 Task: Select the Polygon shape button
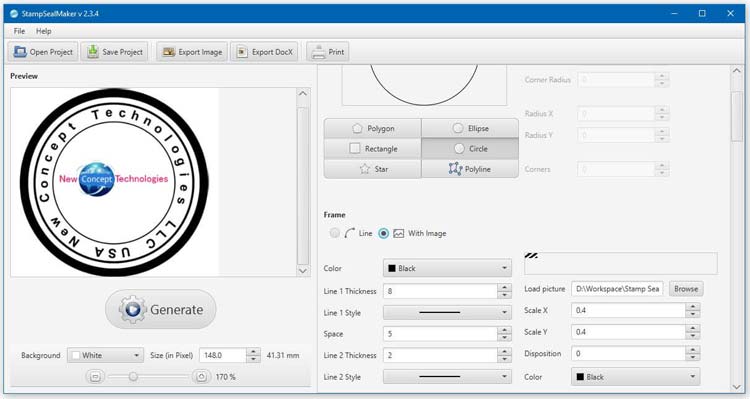pyautogui.click(x=373, y=128)
